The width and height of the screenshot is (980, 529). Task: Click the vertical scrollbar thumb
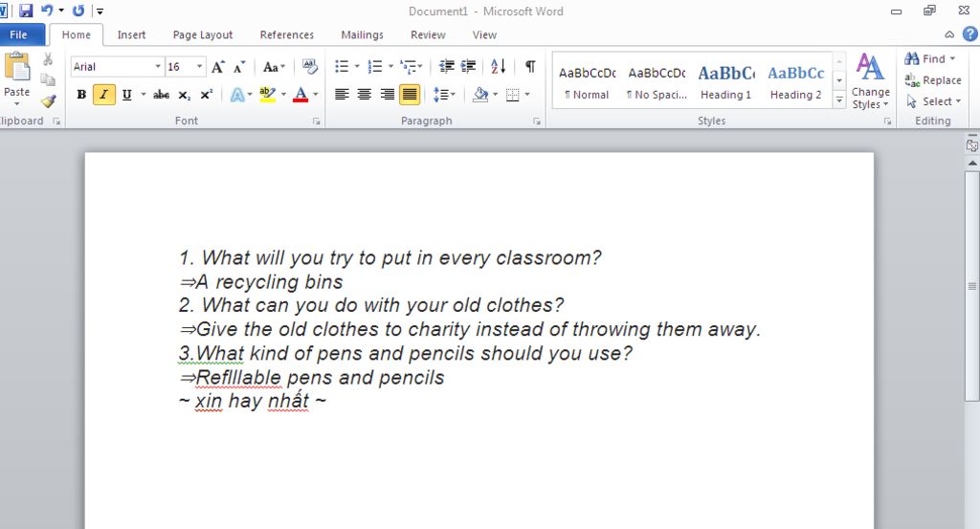[x=972, y=287]
